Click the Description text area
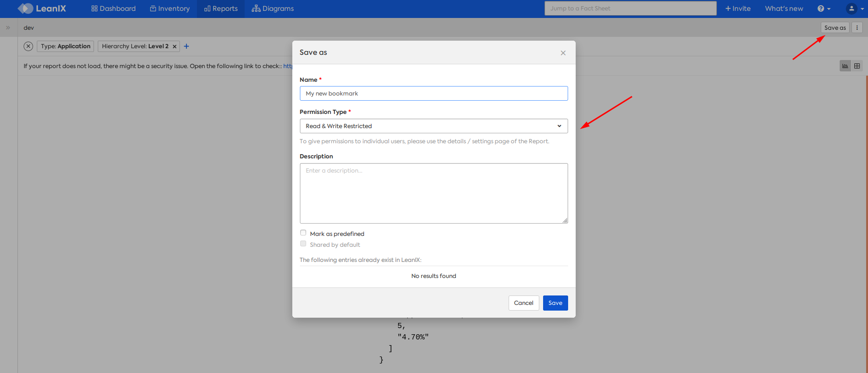The image size is (868, 373). pyautogui.click(x=434, y=193)
